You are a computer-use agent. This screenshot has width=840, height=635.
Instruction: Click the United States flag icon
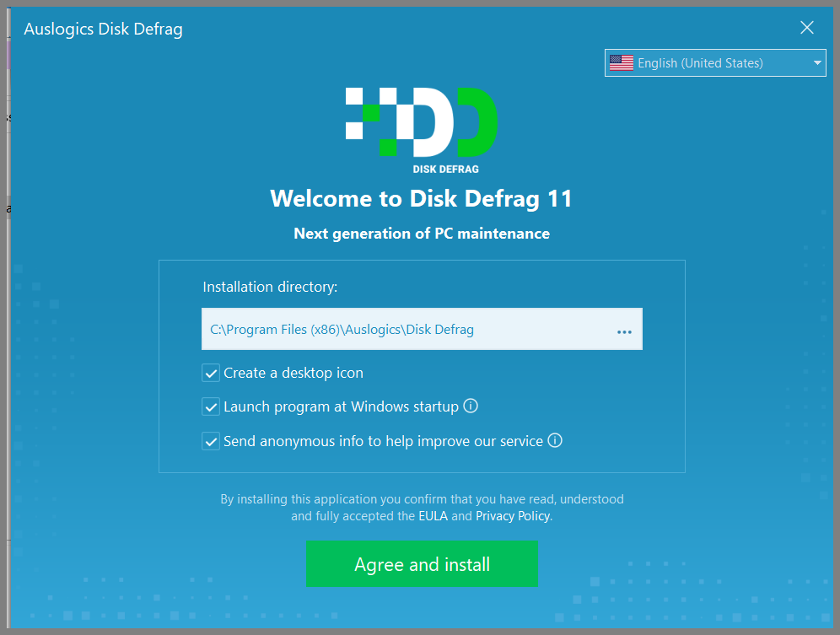(x=622, y=62)
